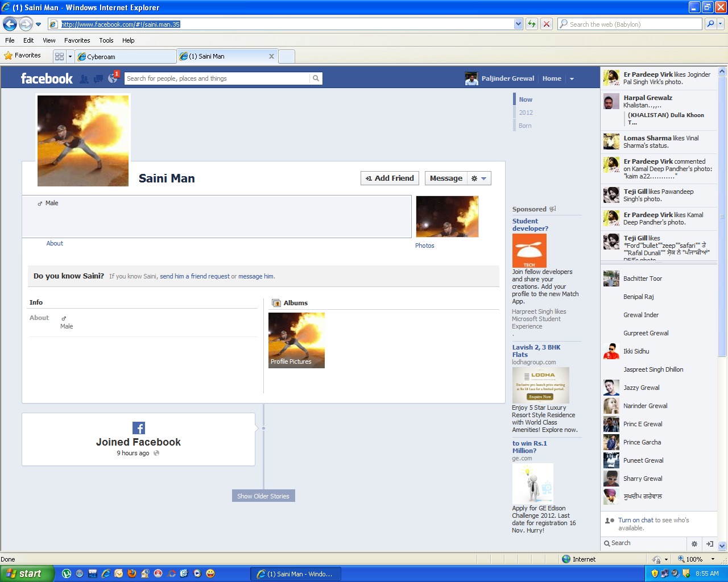Image resolution: width=728 pixels, height=582 pixels.
Task: Open the Photos thumbnail on profile
Action: pyautogui.click(x=447, y=217)
